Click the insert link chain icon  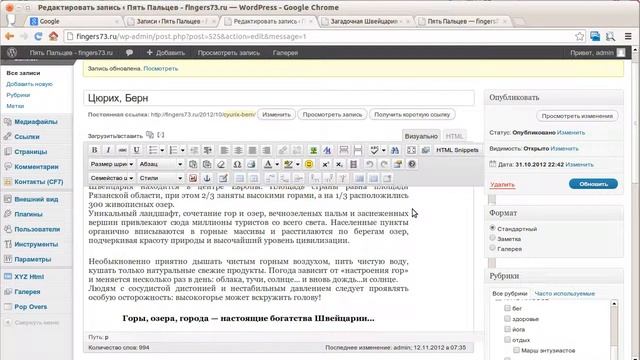click(282, 150)
